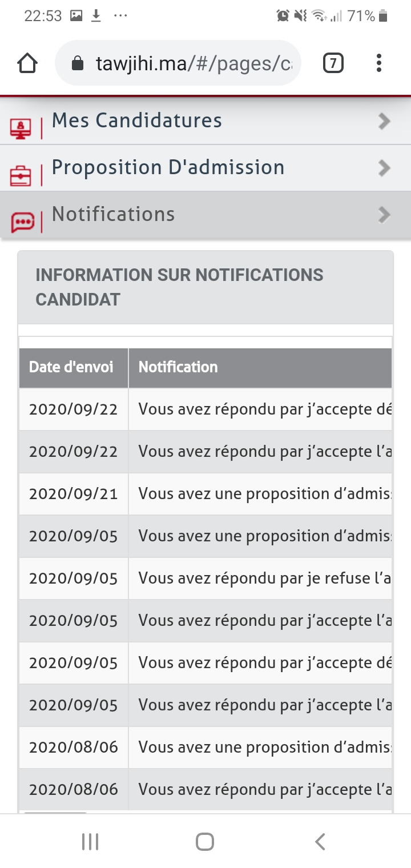Tap the browser home icon
Viewport: 411px width, 868px height.
pyautogui.click(x=27, y=63)
